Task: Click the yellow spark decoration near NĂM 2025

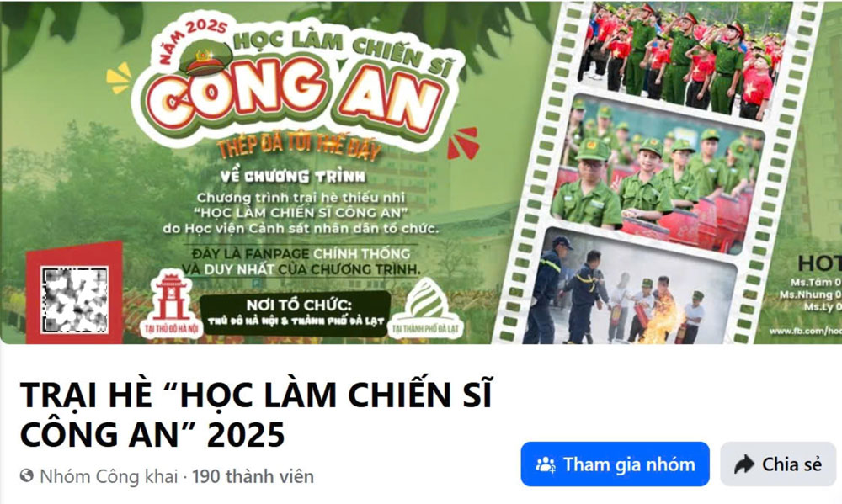Action: point(119,78)
